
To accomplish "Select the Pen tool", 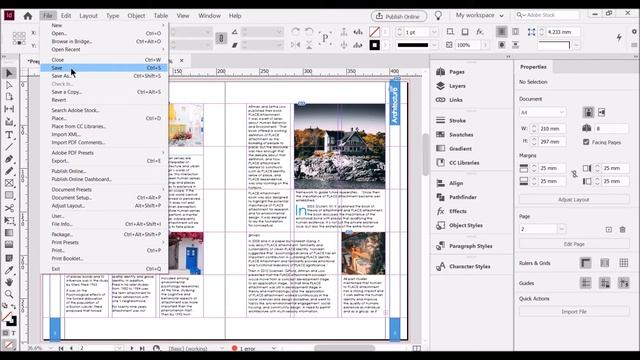I will tap(9, 159).
